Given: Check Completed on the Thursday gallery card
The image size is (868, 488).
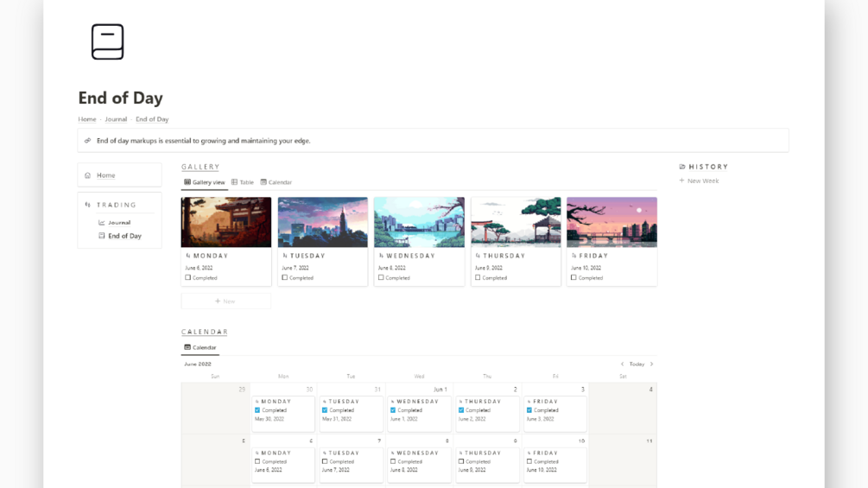Looking at the screenshot, I should 478,278.
